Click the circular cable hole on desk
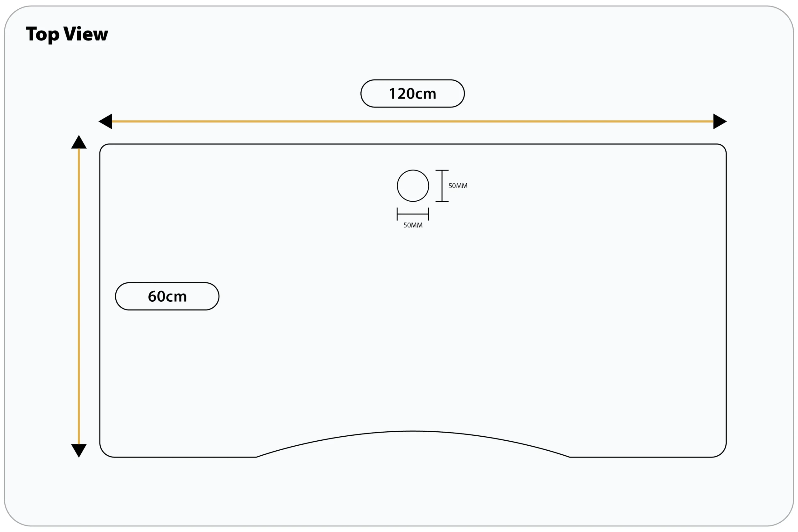Viewport: 798px width, 532px height. coord(413,186)
